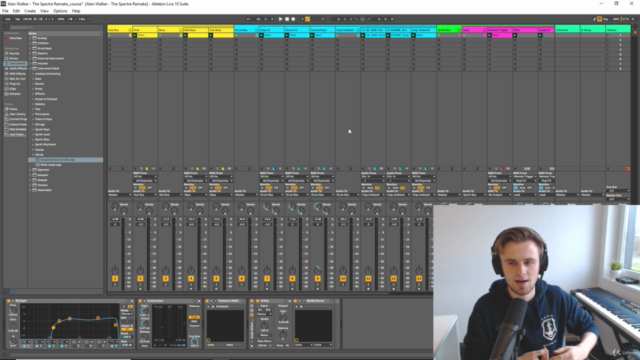The width and height of the screenshot is (640, 360).
Task: Mute track 10 with its activator button
Action: point(343,279)
